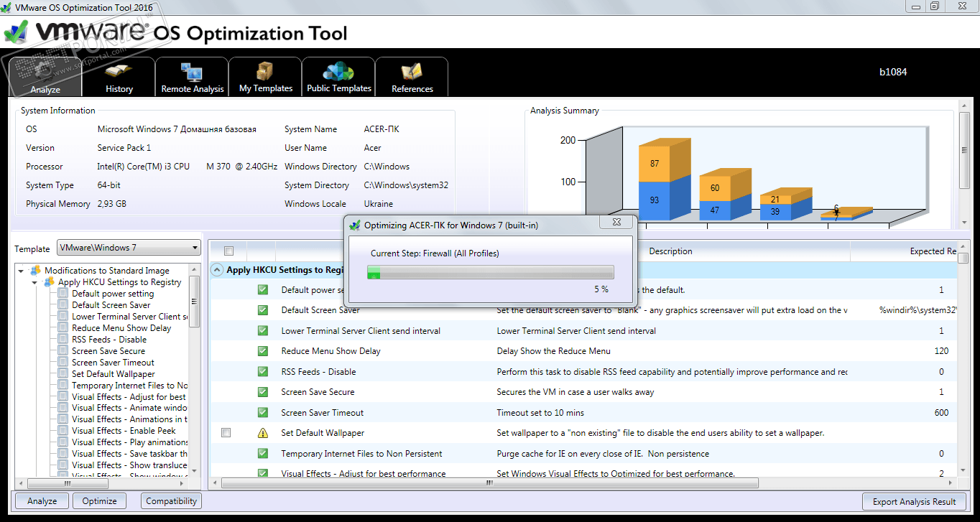
Task: Click the green check icon for Screen Save Secure row
Action: [263, 392]
